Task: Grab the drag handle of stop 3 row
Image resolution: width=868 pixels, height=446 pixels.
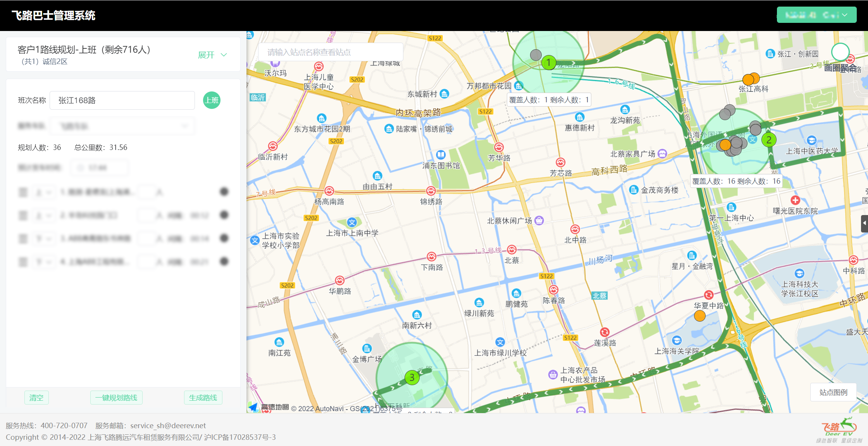Action: pos(23,238)
